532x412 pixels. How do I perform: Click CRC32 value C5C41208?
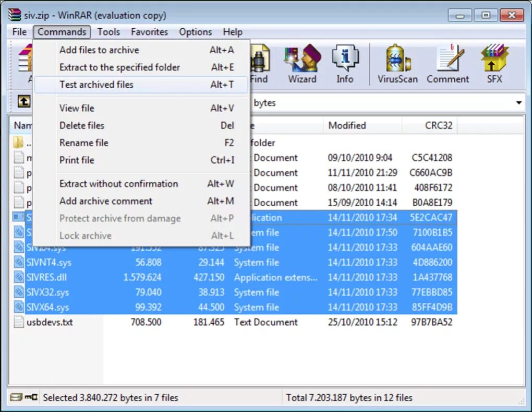pyautogui.click(x=432, y=158)
